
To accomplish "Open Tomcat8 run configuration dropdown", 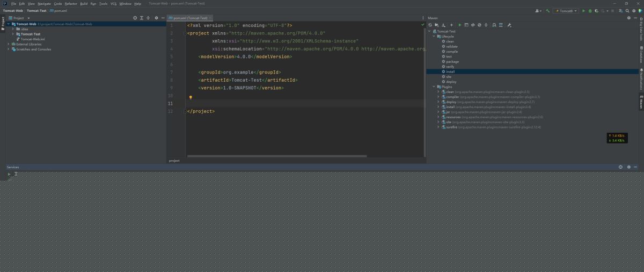I will pyautogui.click(x=566, y=11).
